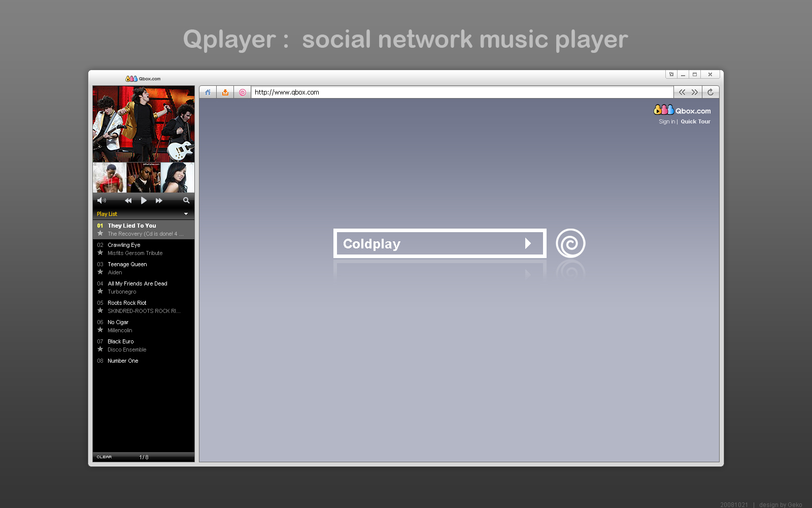Go to home page in toolbar
Viewport: 812px width, 508px height.
[x=208, y=92]
